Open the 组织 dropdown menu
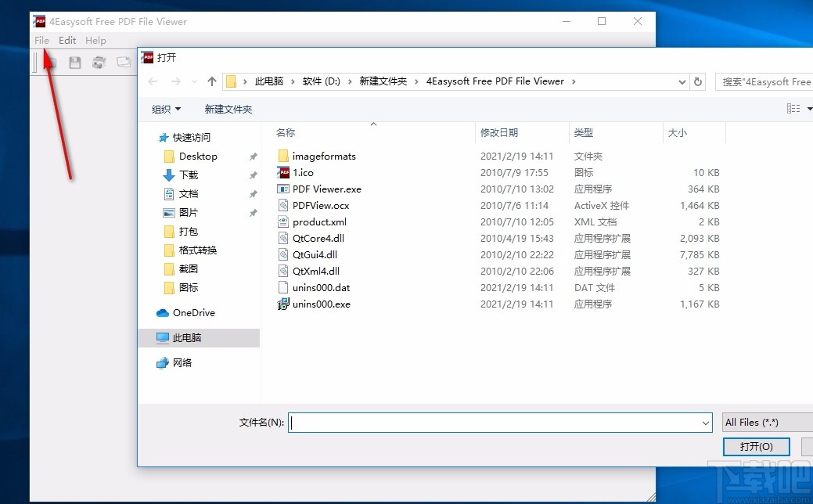Image resolution: width=813 pixels, height=504 pixels. (166, 109)
